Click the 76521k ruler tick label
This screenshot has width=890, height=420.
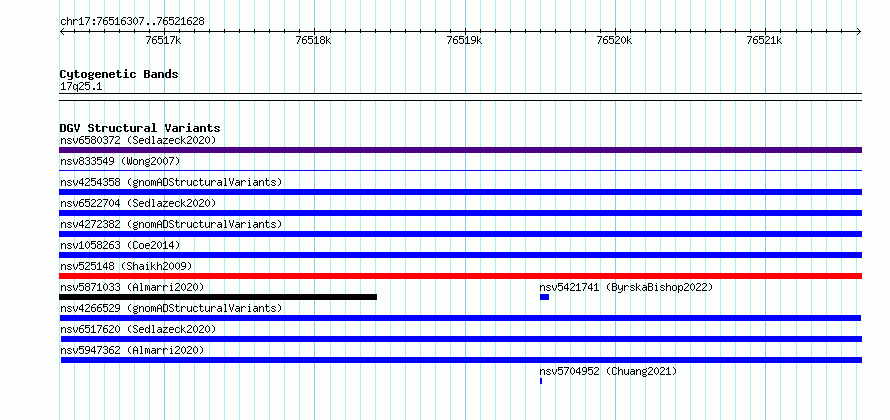coord(764,40)
